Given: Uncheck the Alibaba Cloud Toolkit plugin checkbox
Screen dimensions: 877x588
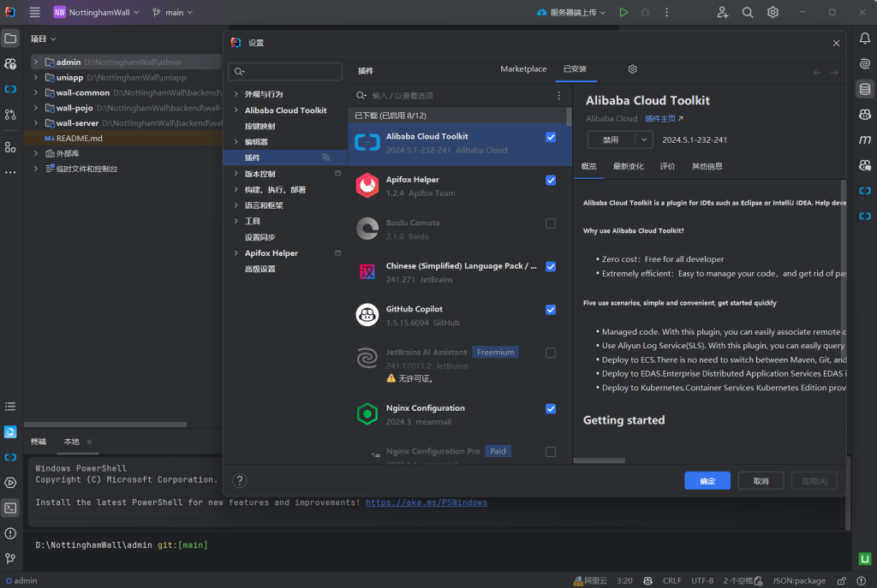Looking at the screenshot, I should 551,137.
